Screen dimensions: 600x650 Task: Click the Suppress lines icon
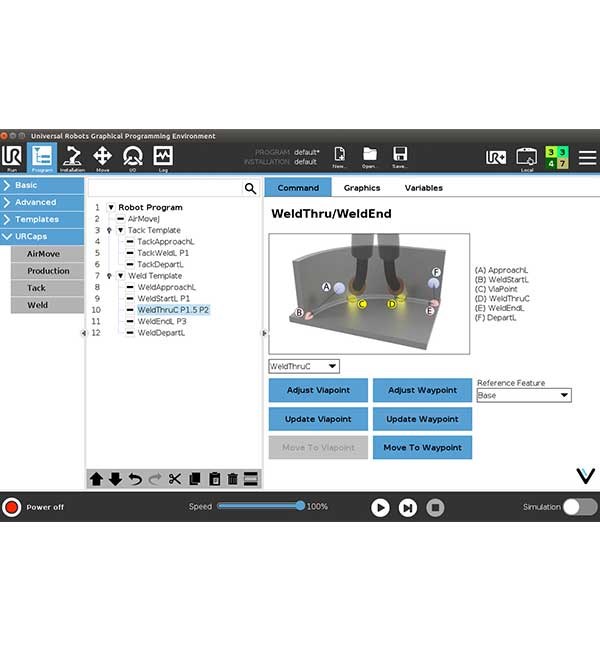click(251, 479)
